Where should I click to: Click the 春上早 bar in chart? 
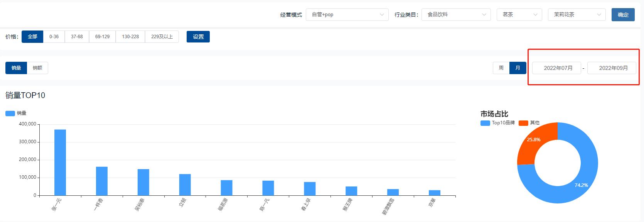tap(310, 189)
